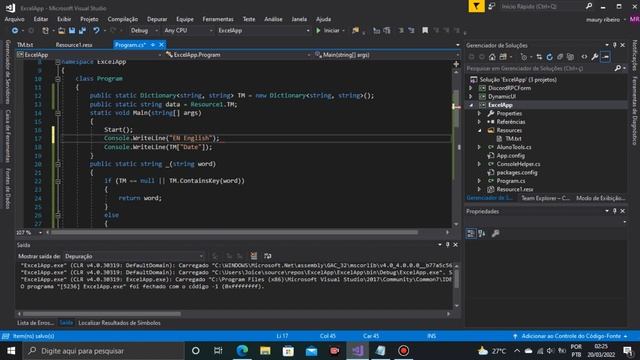Image resolution: width=640 pixels, height=360 pixels.
Task: Open the Team Explorer tab
Action: click(x=545, y=198)
